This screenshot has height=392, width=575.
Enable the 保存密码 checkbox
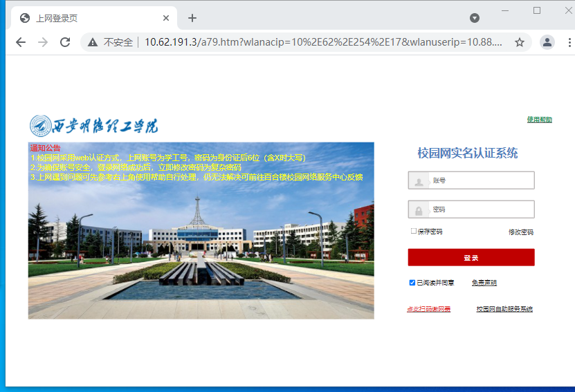[x=414, y=231]
